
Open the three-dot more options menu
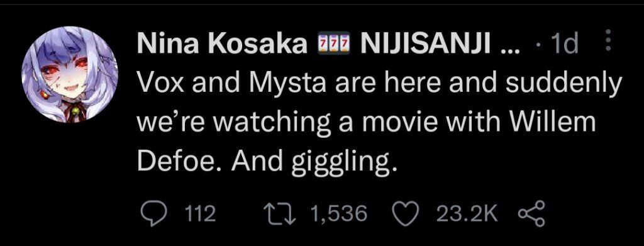point(609,41)
